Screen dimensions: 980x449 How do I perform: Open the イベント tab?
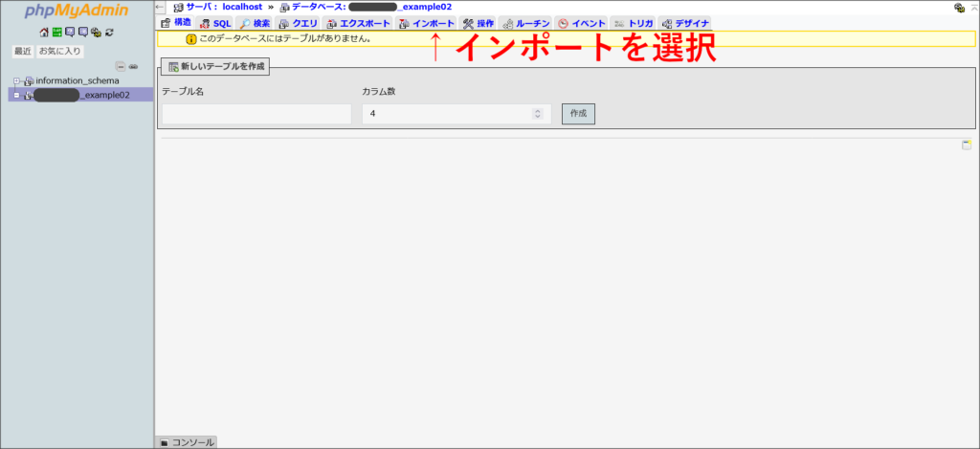[x=581, y=24]
